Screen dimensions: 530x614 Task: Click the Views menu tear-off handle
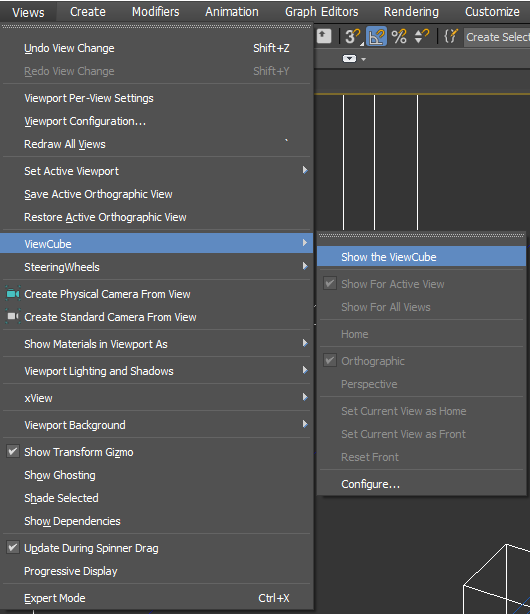click(x=157, y=26)
